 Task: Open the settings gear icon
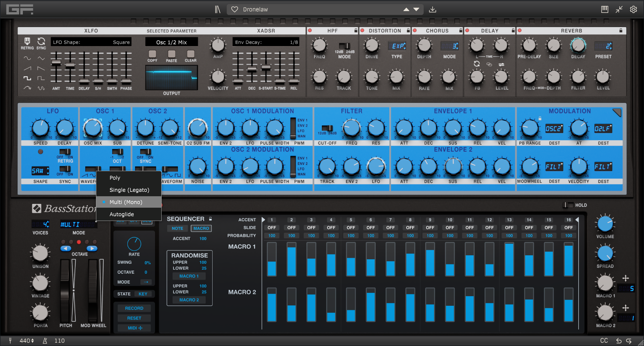point(633,9)
